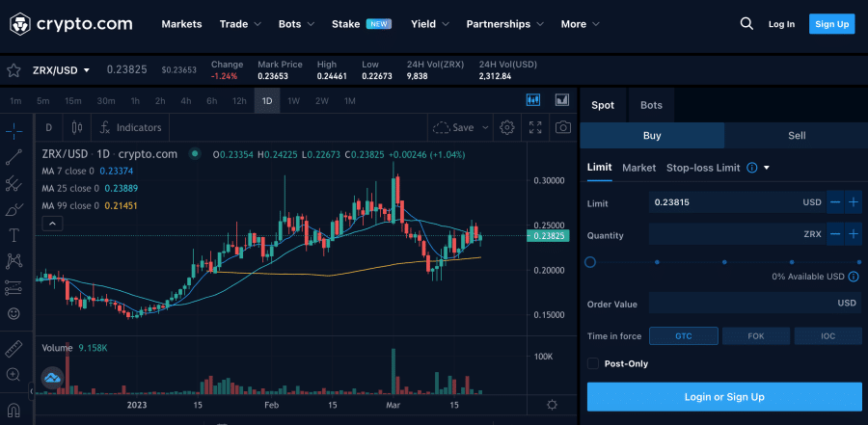Show Stop-loss Limit info icon
Screen dimensions: 868x425
(751, 168)
